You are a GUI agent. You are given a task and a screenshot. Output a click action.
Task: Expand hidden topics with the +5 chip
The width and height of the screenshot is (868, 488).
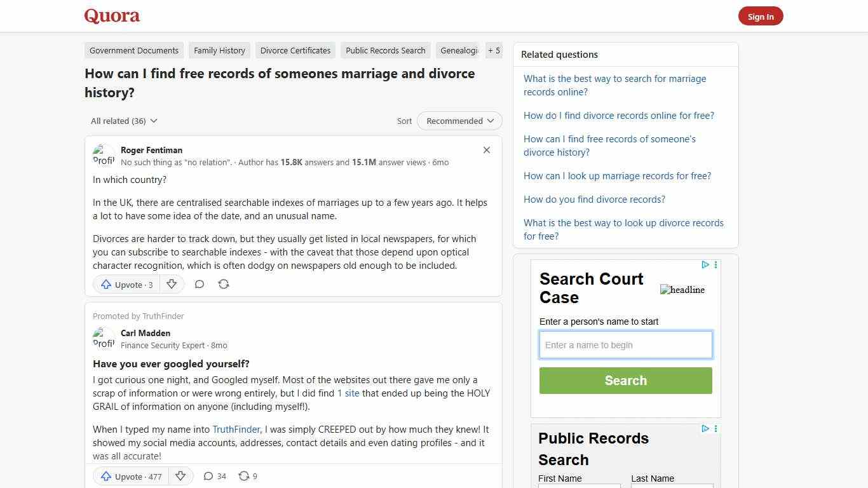494,50
